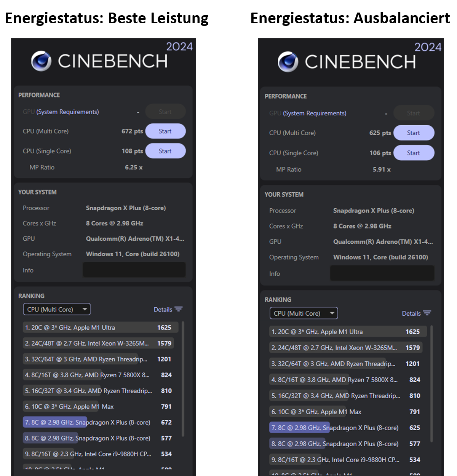
Task: Click the Cinebench logo icon in right panel
Action: click(288, 62)
